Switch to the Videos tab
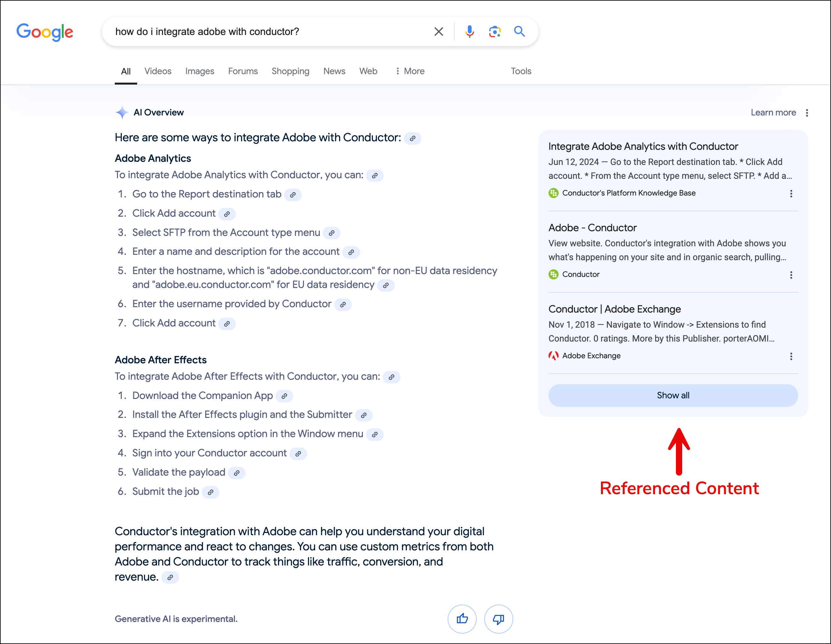 (158, 71)
